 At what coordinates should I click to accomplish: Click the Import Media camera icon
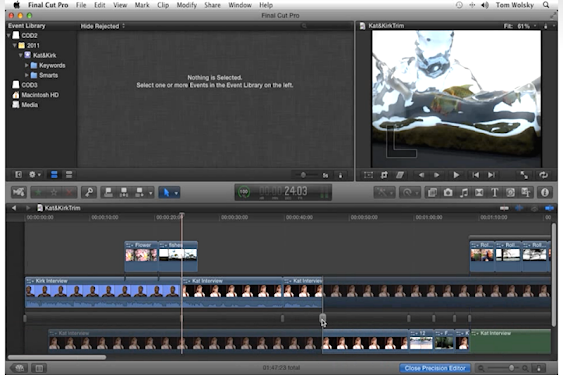coord(18,193)
